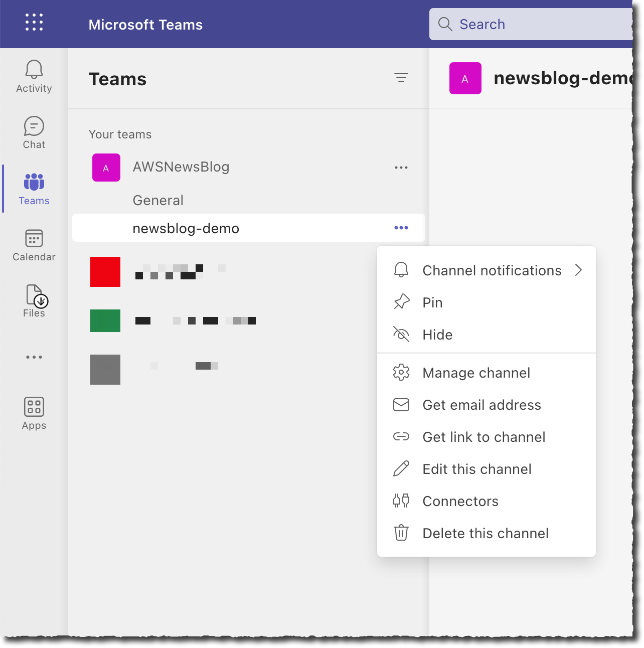Choose Manage channel menu item

point(476,373)
